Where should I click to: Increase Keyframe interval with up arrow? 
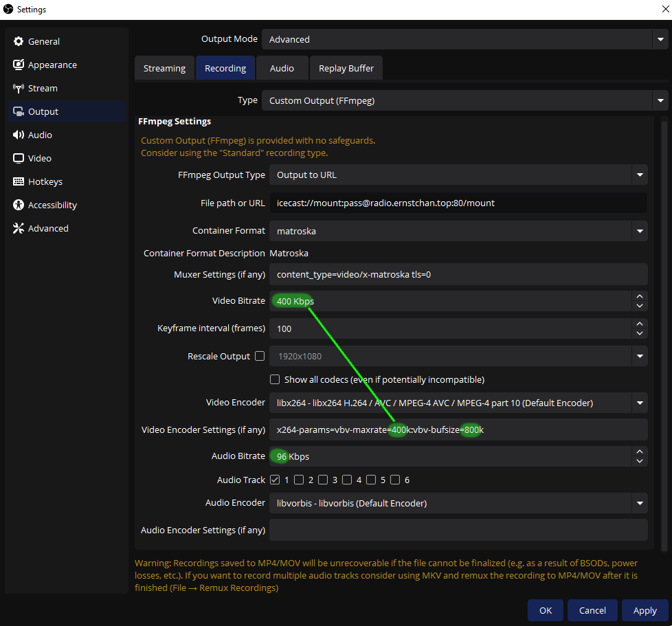640,324
